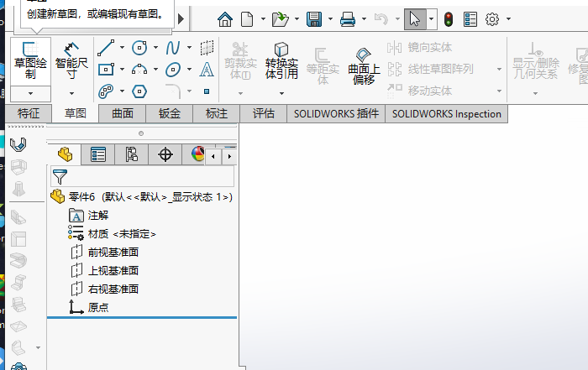The height and width of the screenshot is (370, 588).
Task: Open the SOLIDWORKS Inspection tab
Action: (447, 113)
